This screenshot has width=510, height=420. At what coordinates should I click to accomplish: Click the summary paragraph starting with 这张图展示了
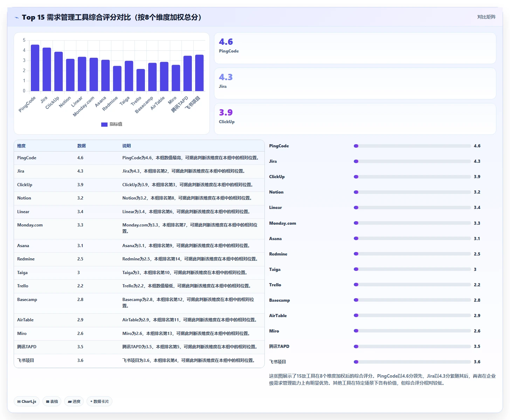coord(382,379)
